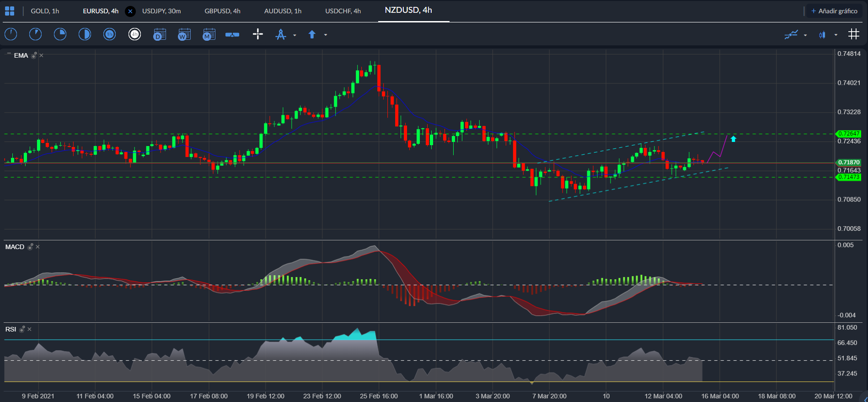Click the -0.004 MACD axis value
Image resolution: width=868 pixels, height=402 pixels.
(x=847, y=315)
